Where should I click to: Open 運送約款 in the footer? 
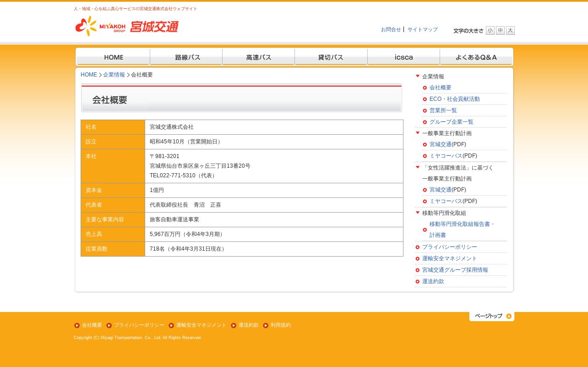249,325
